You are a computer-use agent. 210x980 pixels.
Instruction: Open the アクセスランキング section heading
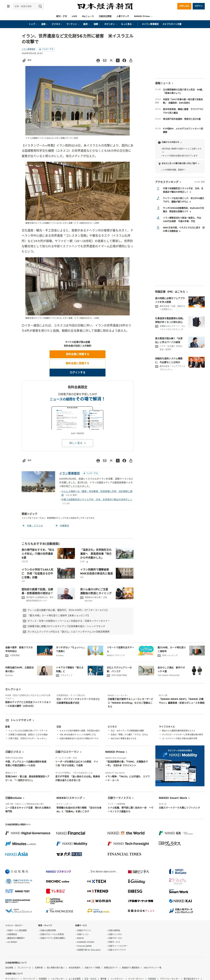point(168,182)
